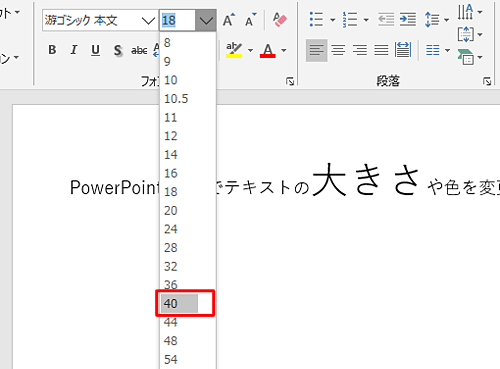
Task: Open align text vertical options
Action: pyautogui.click(x=470, y=34)
